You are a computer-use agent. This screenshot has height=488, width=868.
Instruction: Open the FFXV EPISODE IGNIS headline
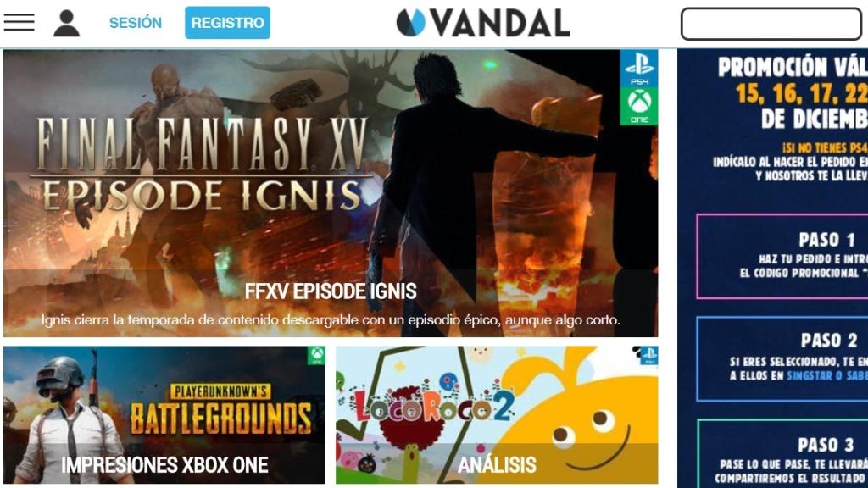331,291
